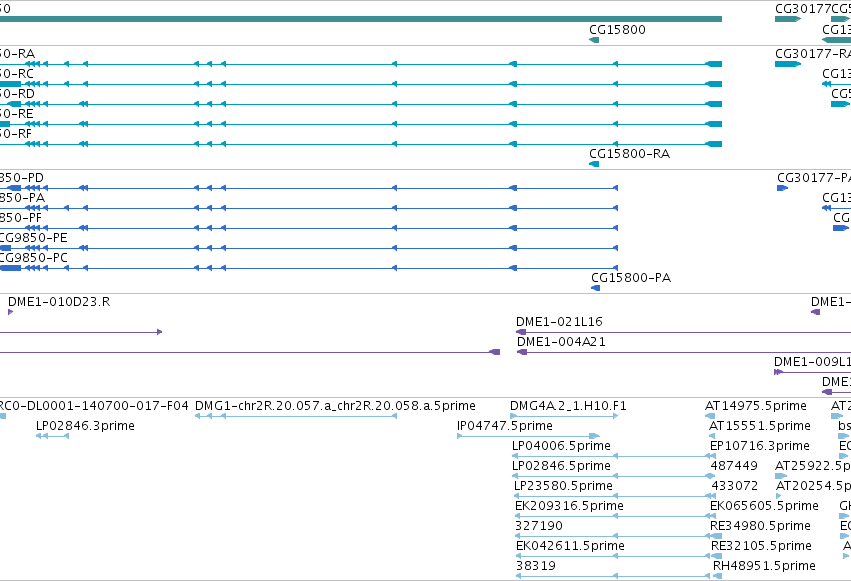The width and height of the screenshot is (851, 581).
Task: Click the 487449 feature label
Action: 734,466
